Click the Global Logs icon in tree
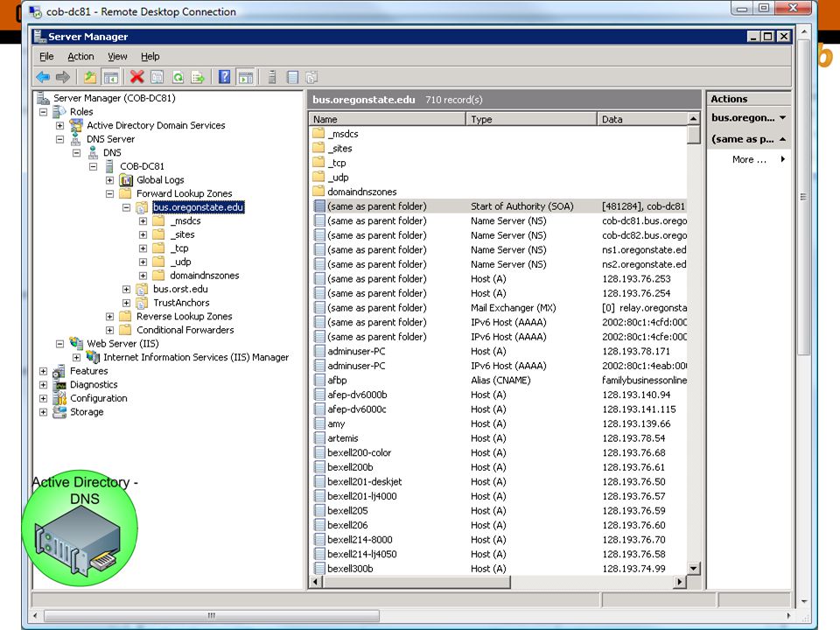Screen dimensions: 840x630 tap(126, 180)
